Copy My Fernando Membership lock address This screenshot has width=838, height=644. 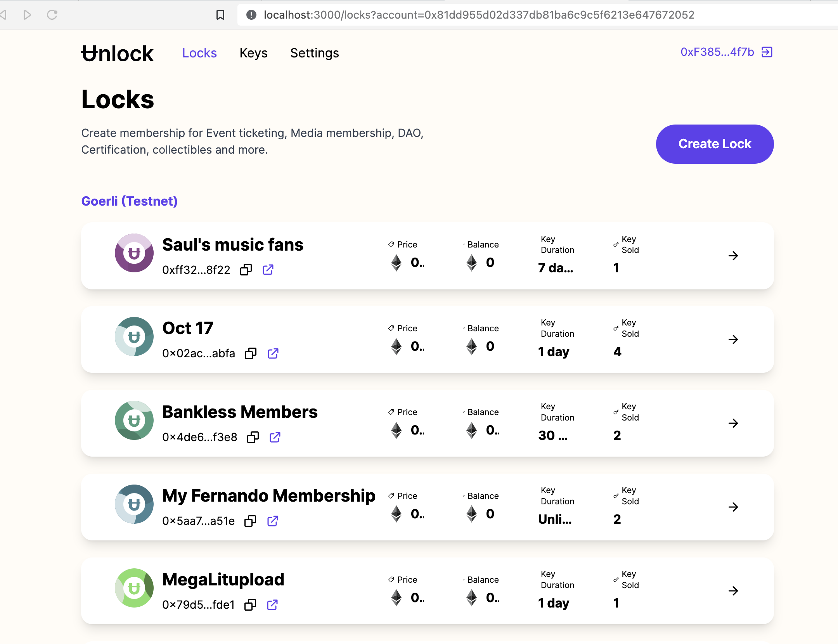pos(250,521)
